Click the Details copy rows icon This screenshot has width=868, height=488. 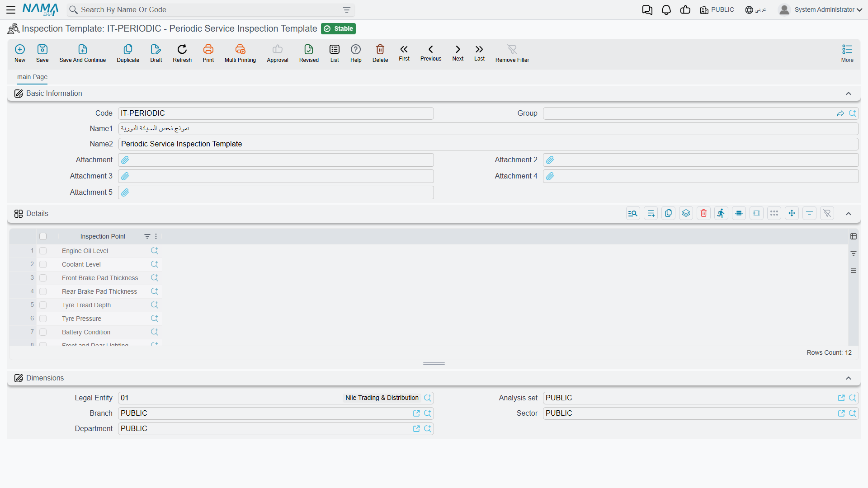tap(668, 213)
